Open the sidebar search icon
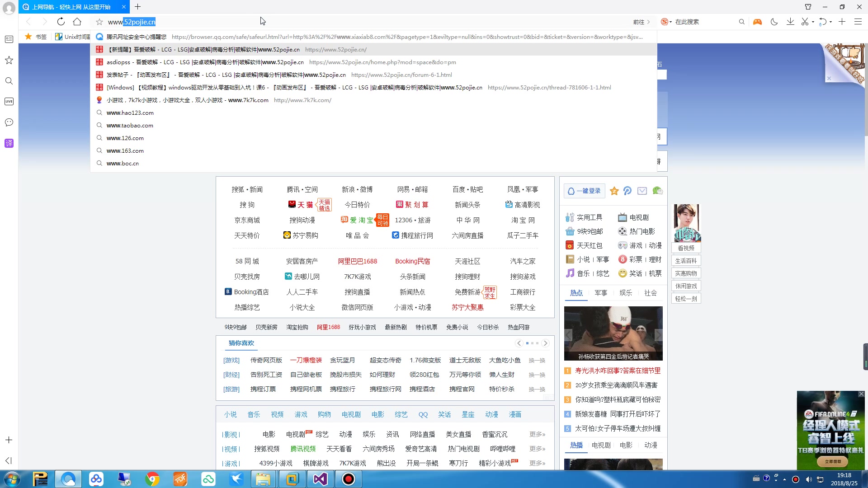This screenshot has height=488, width=868. 9,81
